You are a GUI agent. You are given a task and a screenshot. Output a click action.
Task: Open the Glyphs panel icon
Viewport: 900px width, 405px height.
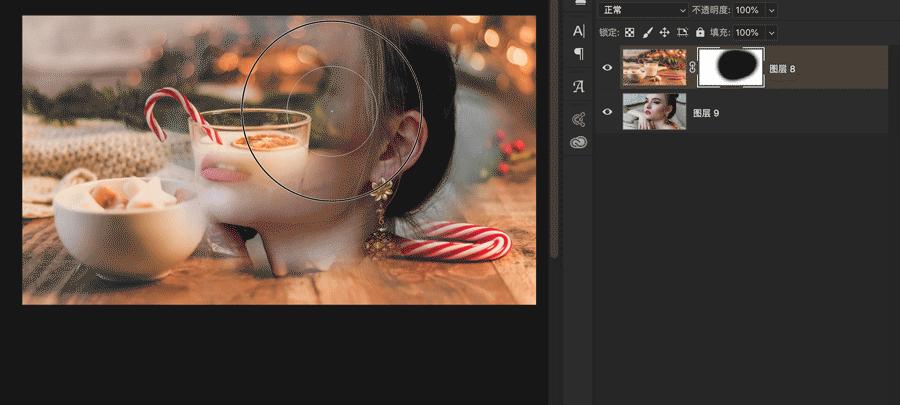578,87
